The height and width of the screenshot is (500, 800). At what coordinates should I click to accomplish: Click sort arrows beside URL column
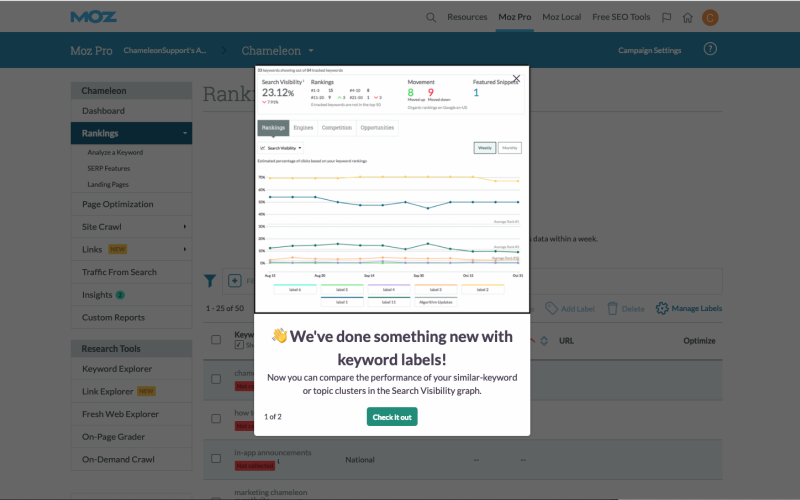pyautogui.click(x=544, y=341)
